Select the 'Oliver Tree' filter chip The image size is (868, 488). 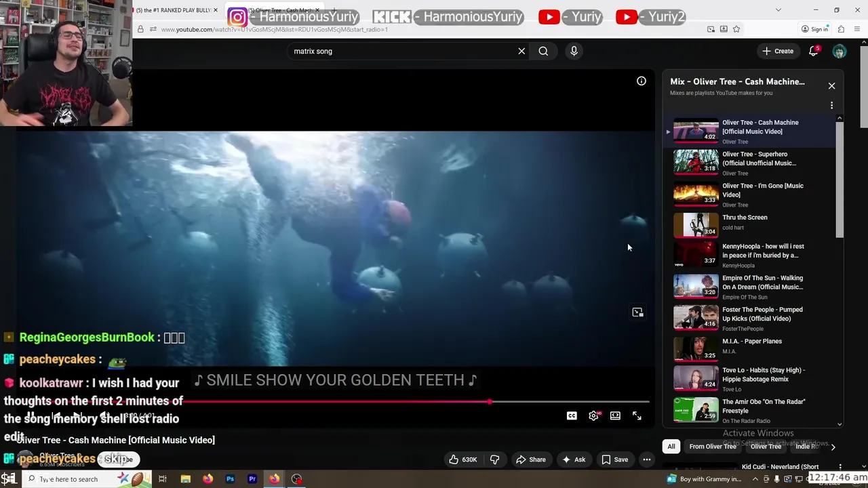(766, 447)
